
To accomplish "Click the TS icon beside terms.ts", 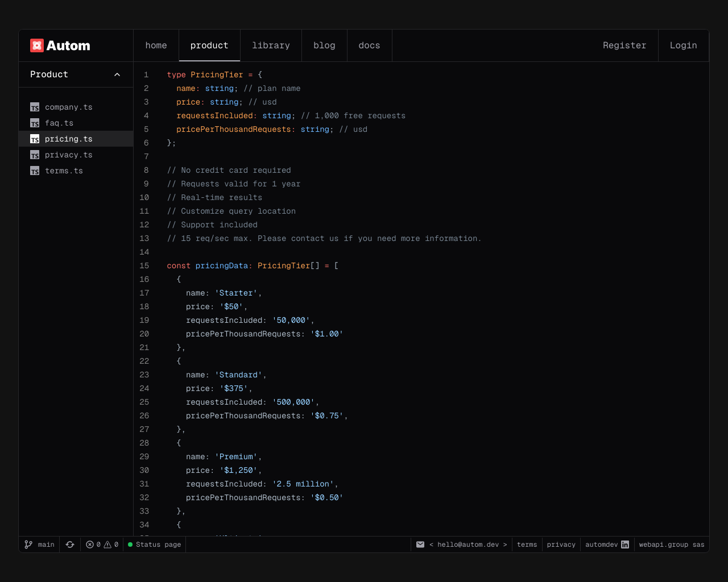I will tap(35, 171).
